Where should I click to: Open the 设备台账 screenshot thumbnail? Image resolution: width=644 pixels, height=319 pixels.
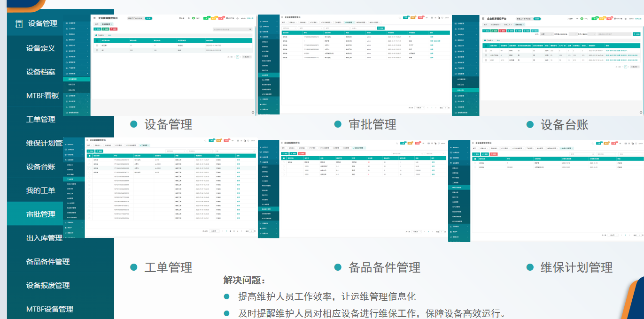coord(548,65)
